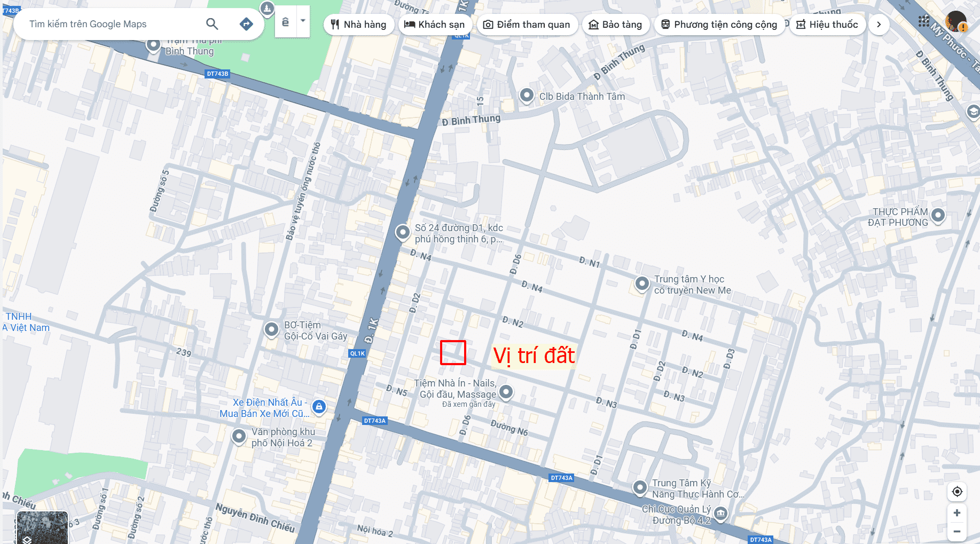This screenshot has width=980, height=544.
Task: Click the search magnifier icon
Action: [x=212, y=24]
